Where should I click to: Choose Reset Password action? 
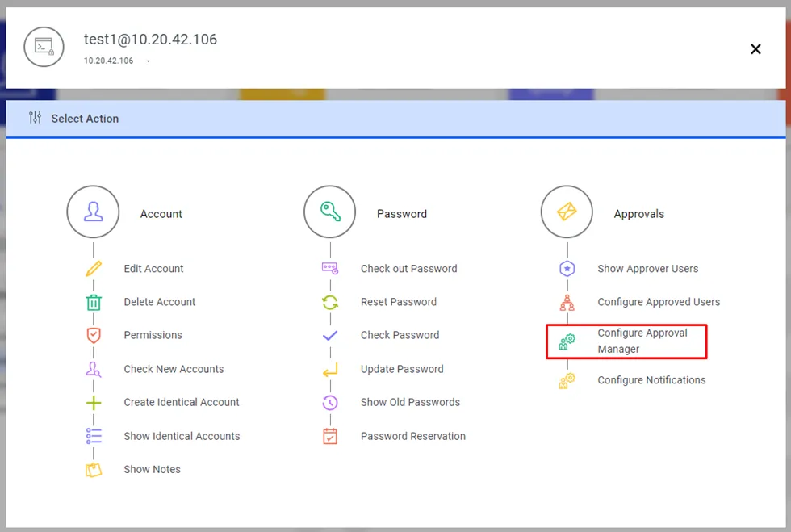point(399,302)
